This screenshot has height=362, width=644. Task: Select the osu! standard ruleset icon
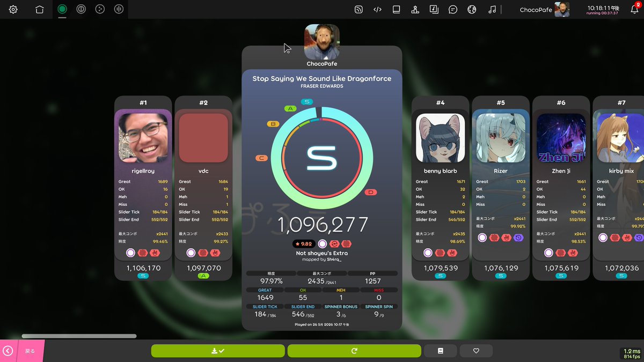point(62,9)
